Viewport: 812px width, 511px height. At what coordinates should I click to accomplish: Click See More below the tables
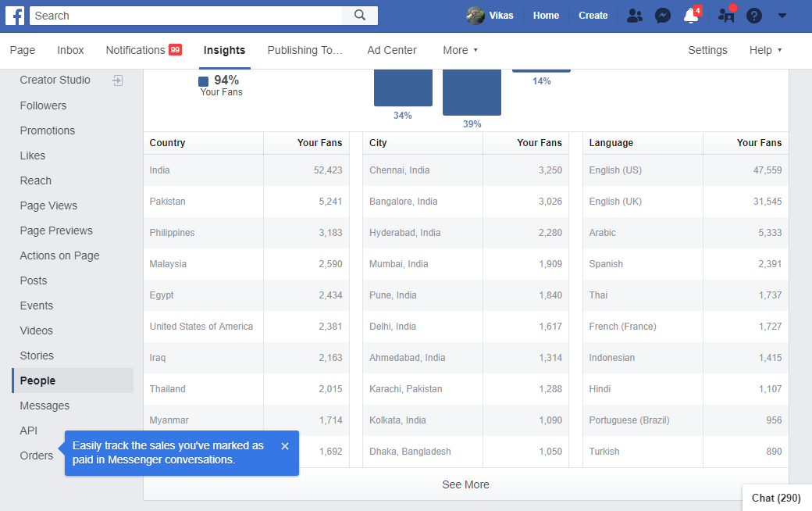[465, 484]
